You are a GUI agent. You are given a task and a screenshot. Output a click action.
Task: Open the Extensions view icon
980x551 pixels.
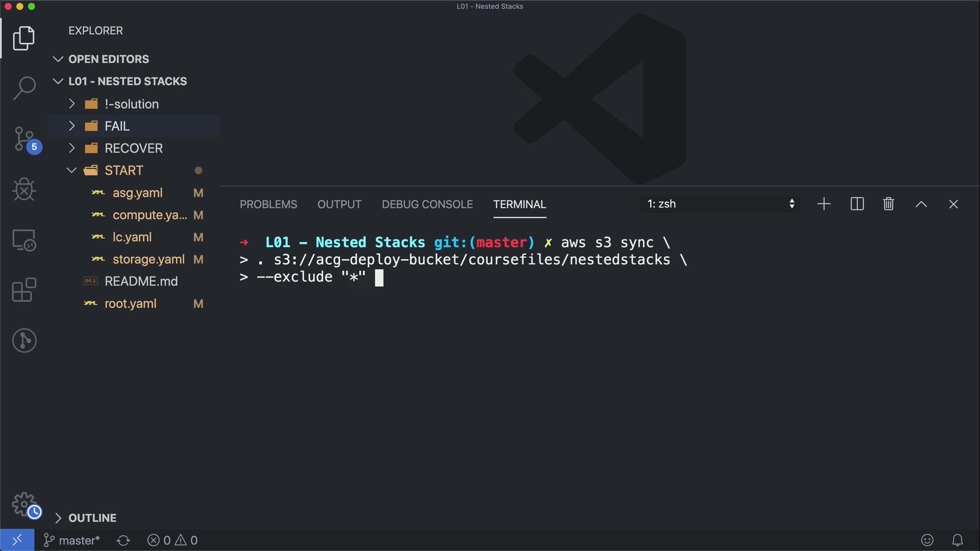pos(24,290)
